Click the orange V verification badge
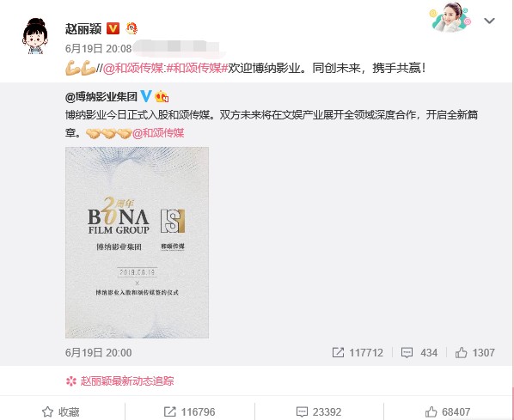The width and height of the screenshot is (514, 420). click(x=113, y=28)
